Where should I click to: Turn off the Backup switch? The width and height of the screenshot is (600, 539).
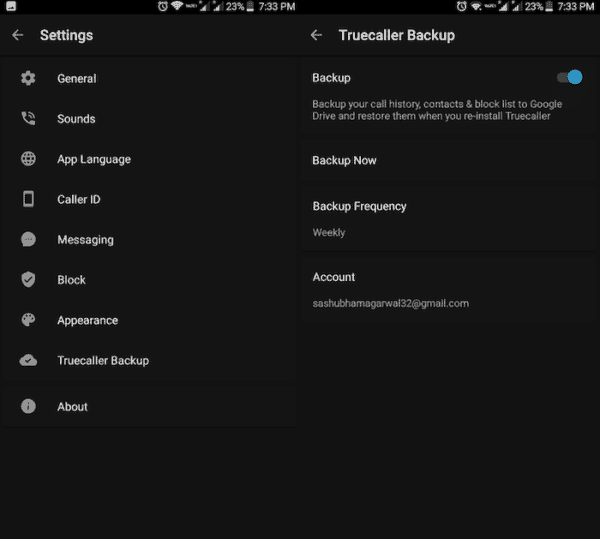(569, 78)
